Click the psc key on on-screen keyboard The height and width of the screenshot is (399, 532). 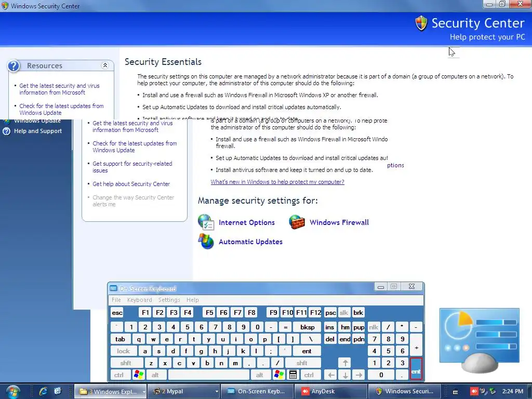tap(330, 312)
